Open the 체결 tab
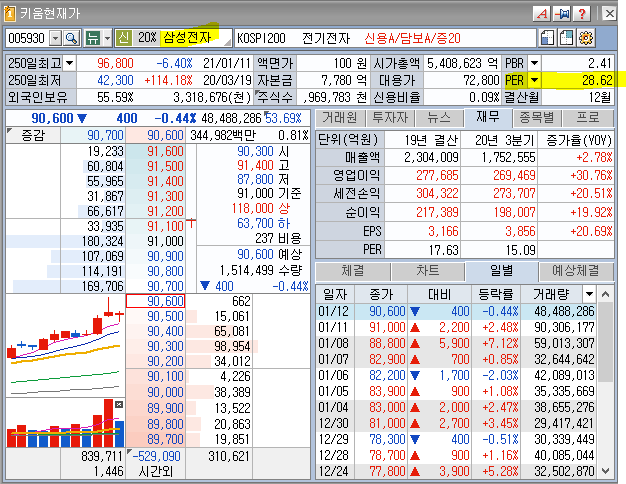 [x=353, y=271]
